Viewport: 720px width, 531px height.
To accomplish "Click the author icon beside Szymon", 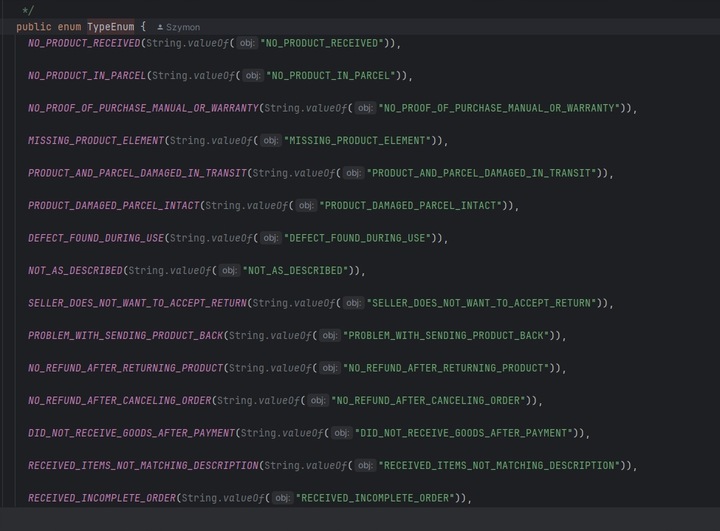I will point(160,27).
